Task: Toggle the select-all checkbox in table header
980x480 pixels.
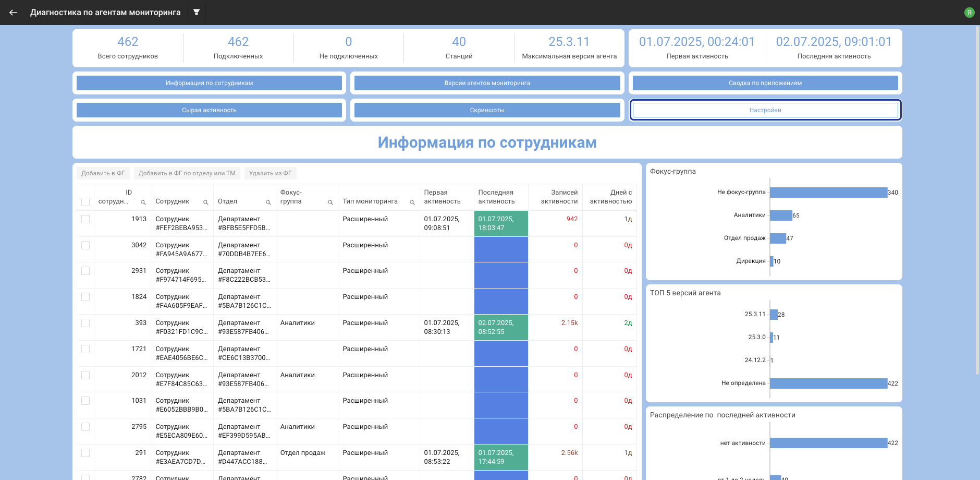Action: pos(85,202)
